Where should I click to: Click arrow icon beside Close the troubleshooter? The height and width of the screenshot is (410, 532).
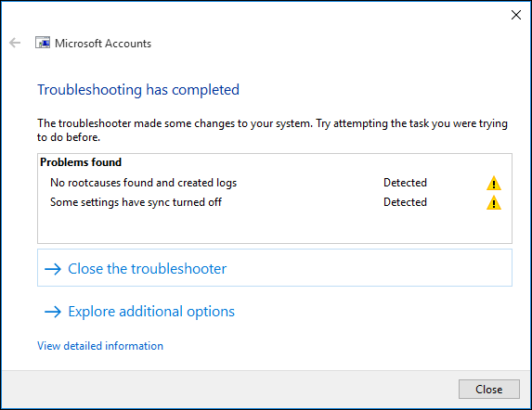tap(53, 269)
